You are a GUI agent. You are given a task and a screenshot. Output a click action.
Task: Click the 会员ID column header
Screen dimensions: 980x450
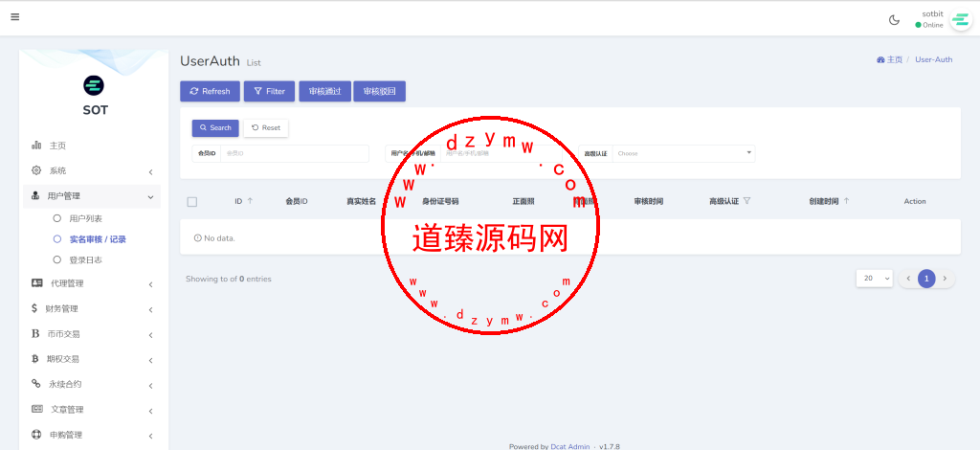(x=297, y=201)
